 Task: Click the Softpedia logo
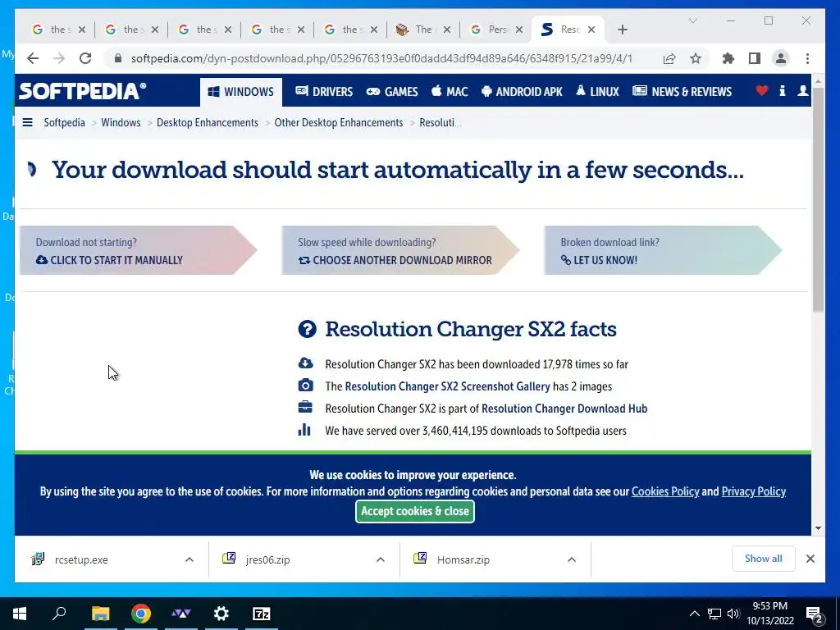click(82, 91)
